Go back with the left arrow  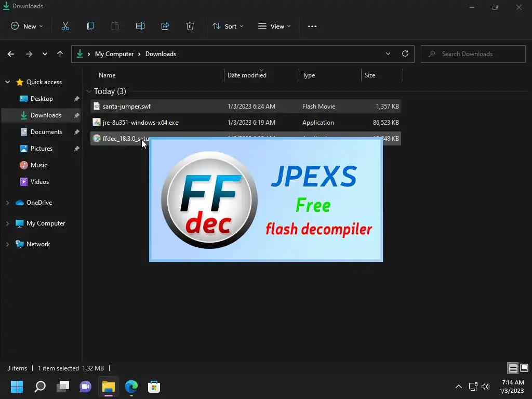tap(11, 54)
